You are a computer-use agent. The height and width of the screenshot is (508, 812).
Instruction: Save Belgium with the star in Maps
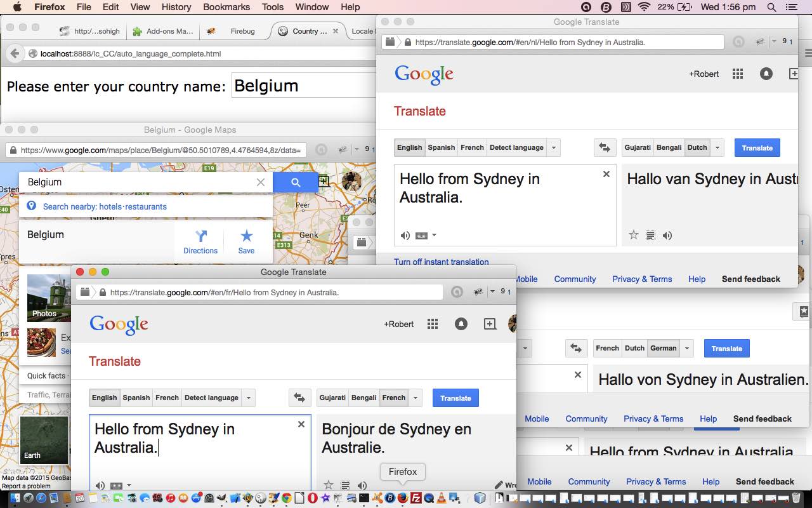coord(246,242)
